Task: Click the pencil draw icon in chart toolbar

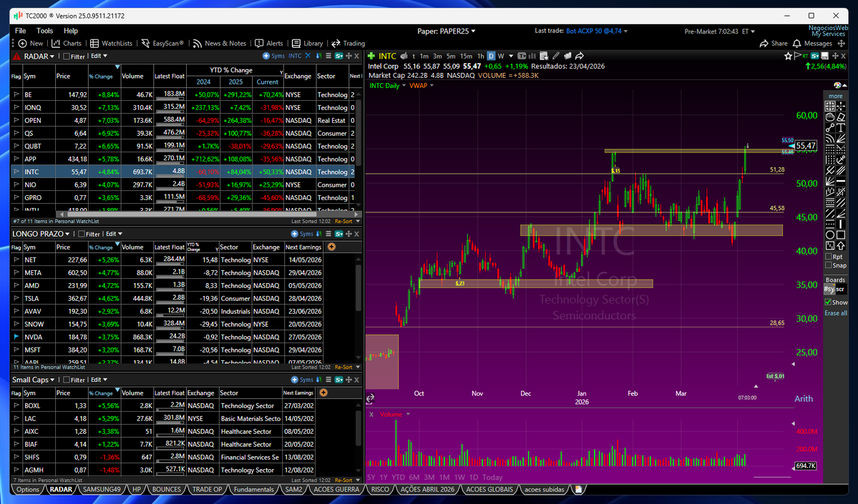Action: click(x=555, y=56)
